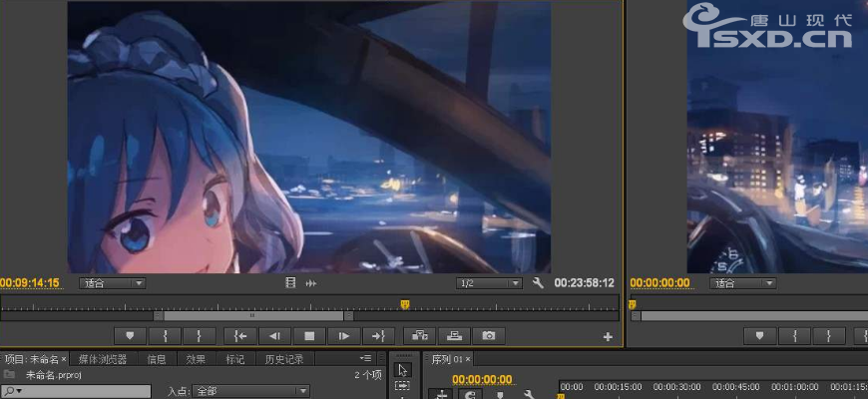Click timeline panel timecode 00:00:00:00

482,379
